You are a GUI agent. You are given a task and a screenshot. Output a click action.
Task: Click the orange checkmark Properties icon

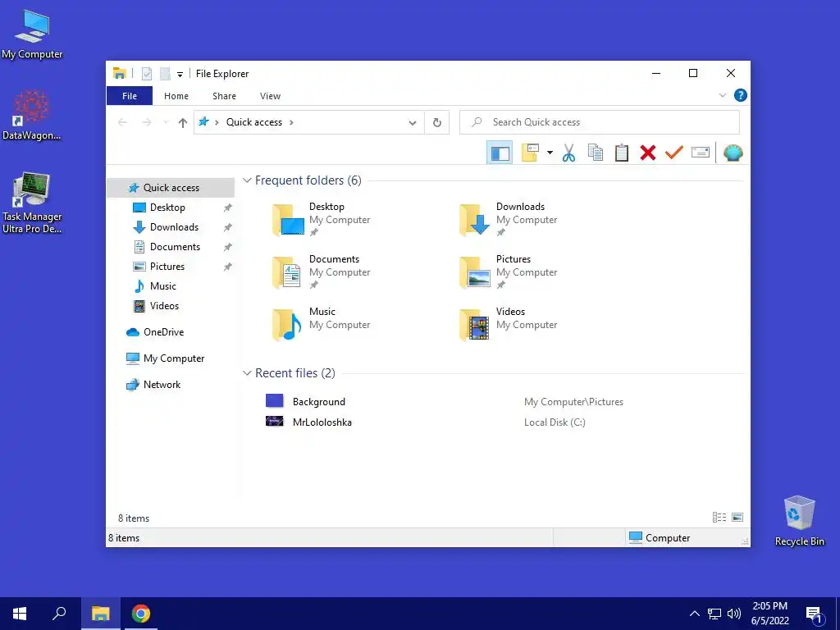tap(674, 153)
